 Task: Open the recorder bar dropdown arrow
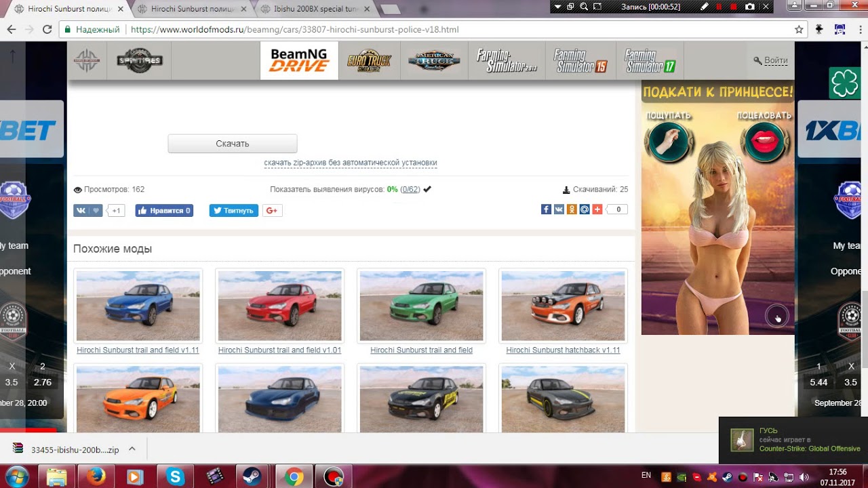coord(557,6)
